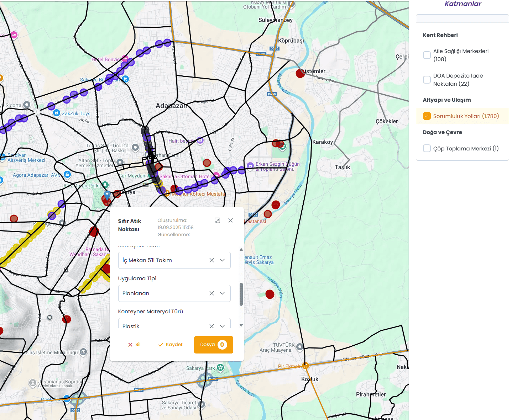This screenshot has height=420, width=512.
Task: Click the Agora Adapazarı AVM shopping marker
Action: click(67, 175)
